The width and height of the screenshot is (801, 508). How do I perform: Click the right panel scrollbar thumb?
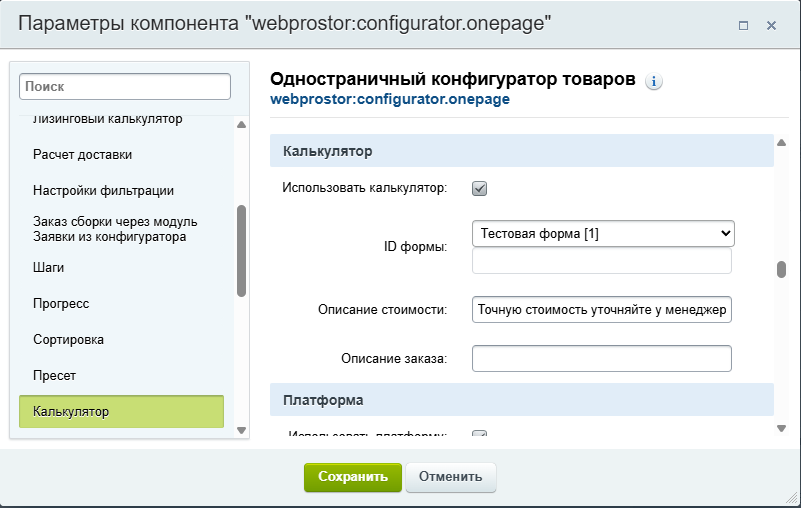pyautogui.click(x=781, y=269)
